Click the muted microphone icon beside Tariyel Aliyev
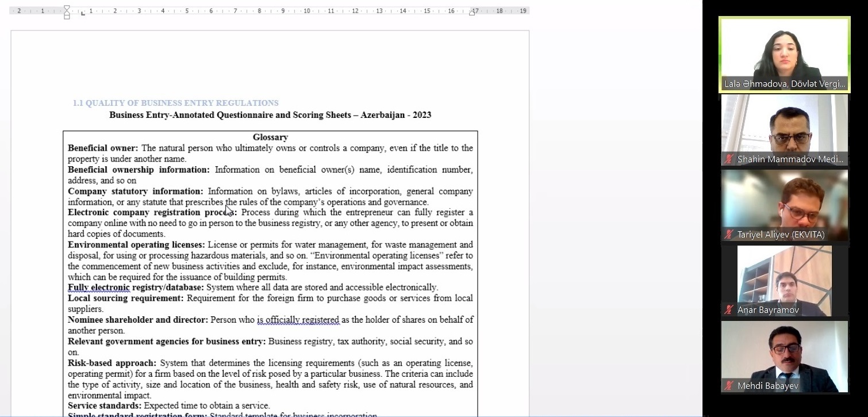868x417 pixels. click(x=729, y=235)
